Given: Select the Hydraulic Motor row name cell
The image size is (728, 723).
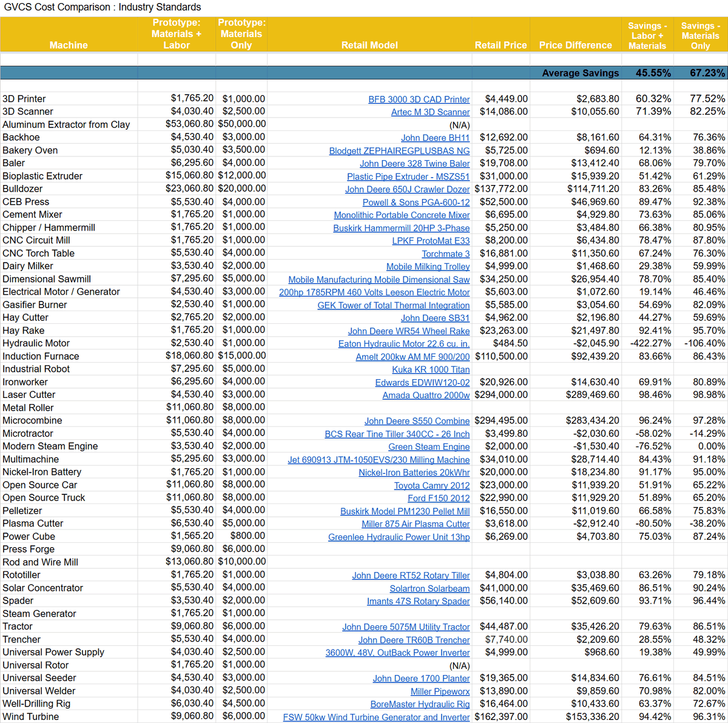Looking at the screenshot, I should click(x=36, y=343).
